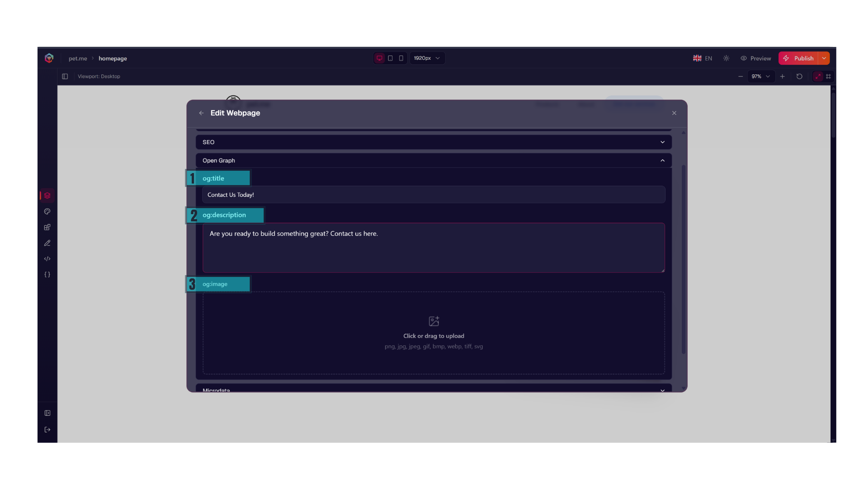The image size is (868, 488).
Task: Switch to desktop viewport device
Action: point(379,58)
